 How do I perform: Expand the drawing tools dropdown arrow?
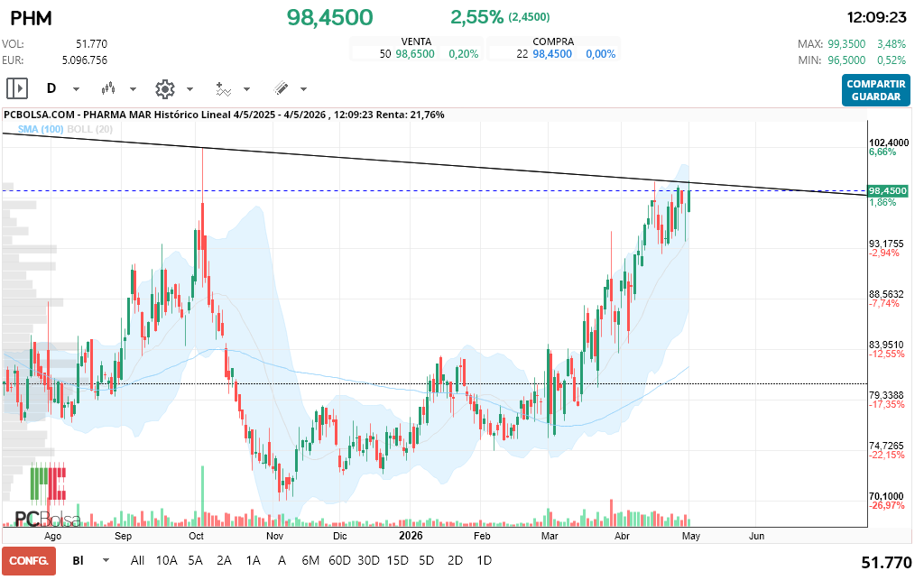(303, 89)
